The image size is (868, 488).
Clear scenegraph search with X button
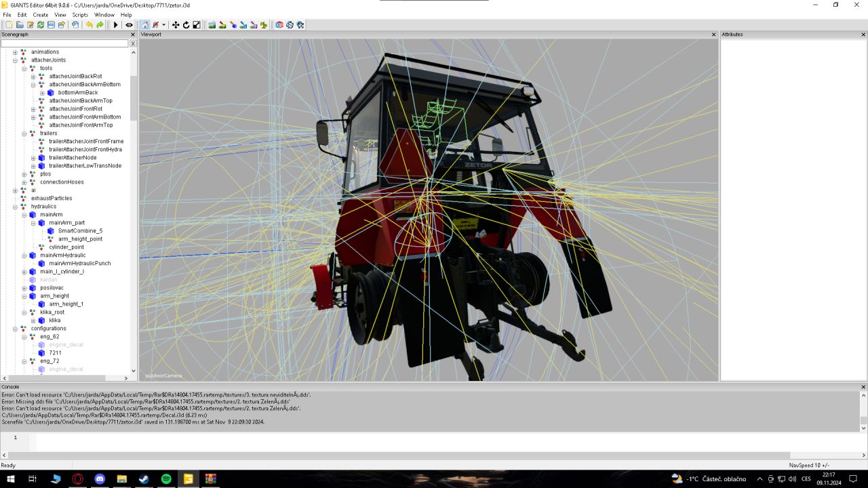pos(133,43)
